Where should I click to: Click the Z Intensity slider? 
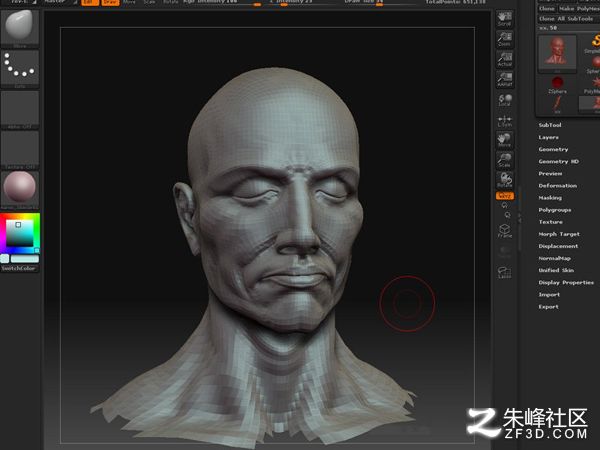302,2
